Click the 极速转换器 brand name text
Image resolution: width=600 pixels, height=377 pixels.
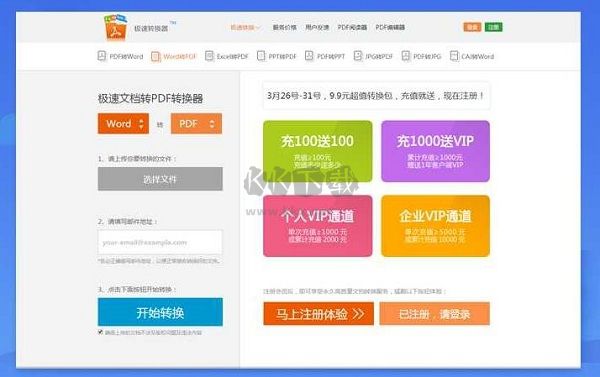(x=151, y=29)
